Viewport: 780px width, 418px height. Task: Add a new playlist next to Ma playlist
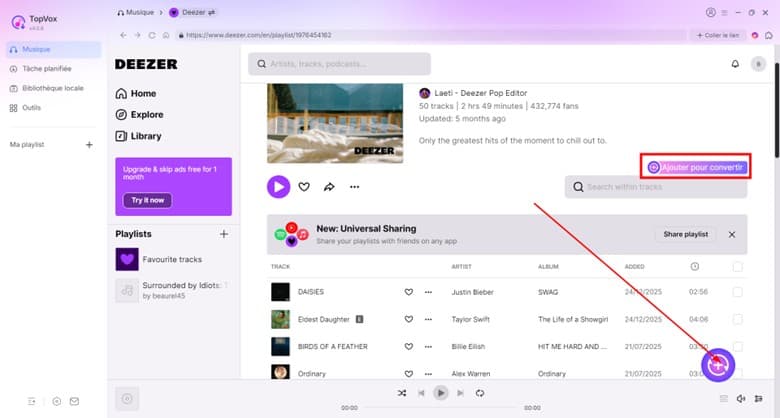pos(89,145)
